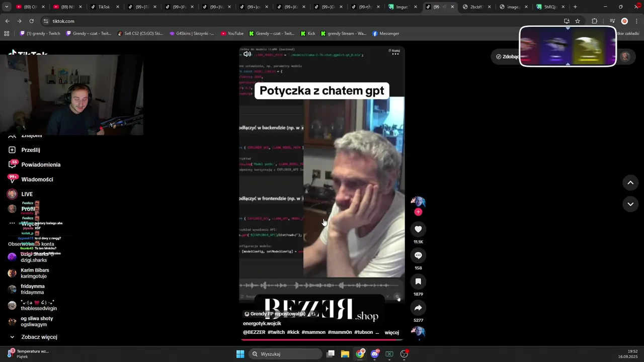Open the browser extensions puzzle icon
Screen dimensions: 644x362
point(594,21)
